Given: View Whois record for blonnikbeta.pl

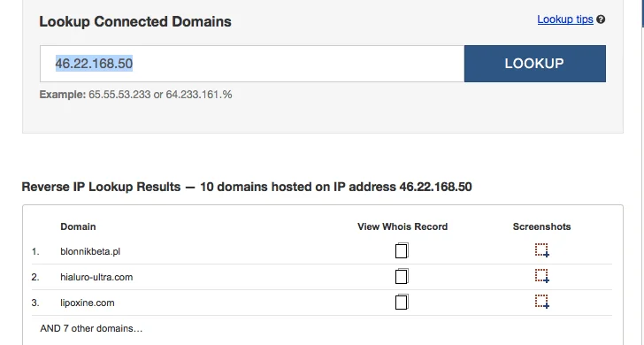Looking at the screenshot, I should click(x=402, y=250).
